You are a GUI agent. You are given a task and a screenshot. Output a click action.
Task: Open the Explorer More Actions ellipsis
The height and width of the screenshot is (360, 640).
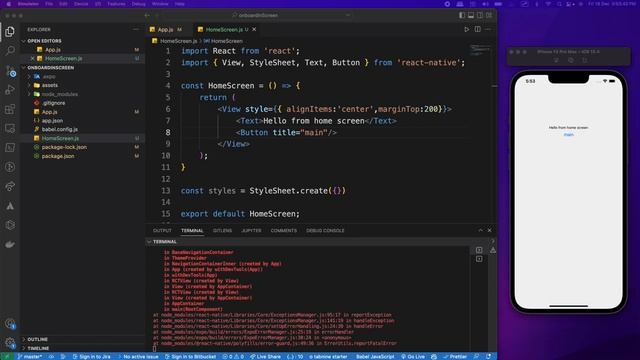click(136, 29)
